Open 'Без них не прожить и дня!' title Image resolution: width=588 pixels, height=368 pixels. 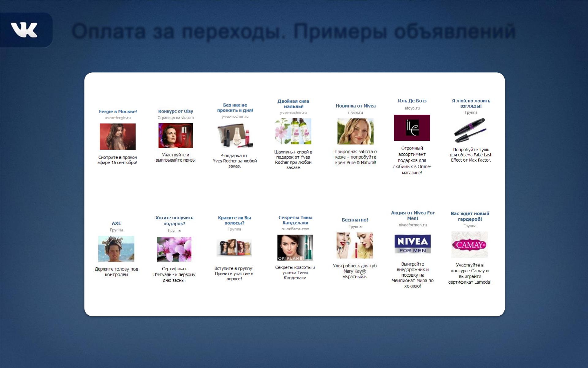pyautogui.click(x=235, y=108)
